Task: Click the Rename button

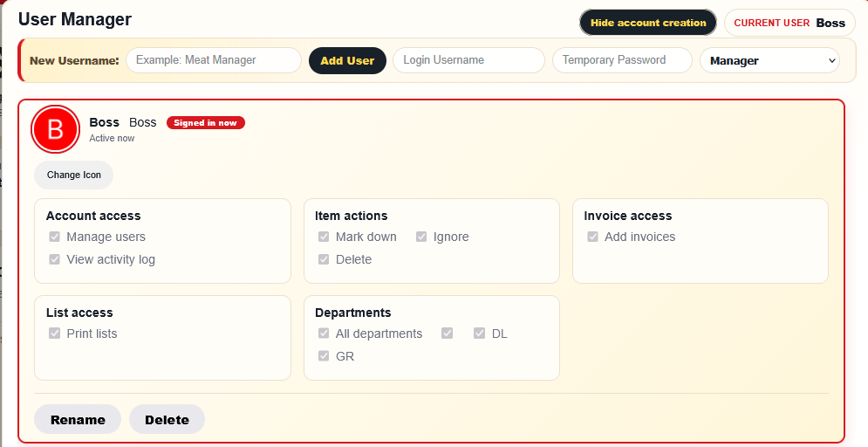Action: coord(78,419)
